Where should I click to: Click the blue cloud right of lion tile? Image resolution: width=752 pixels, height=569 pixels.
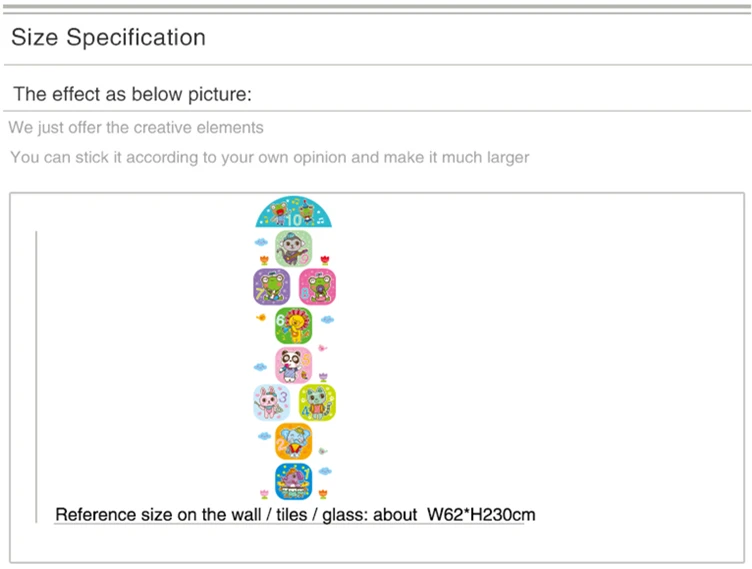327,320
